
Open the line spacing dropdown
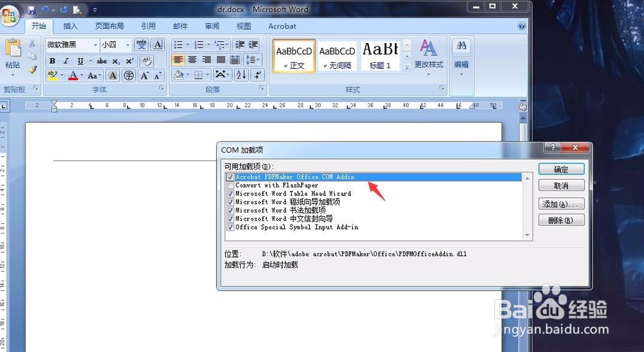pos(252,60)
